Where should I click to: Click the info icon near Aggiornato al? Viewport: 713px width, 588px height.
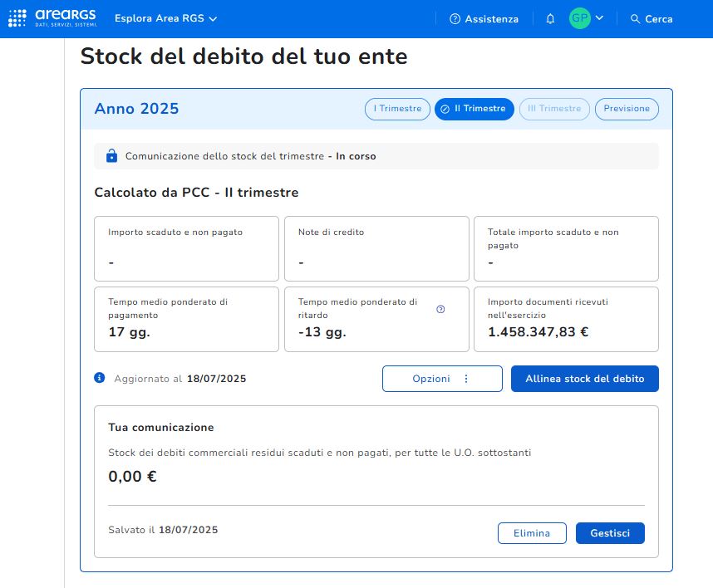pos(100,378)
